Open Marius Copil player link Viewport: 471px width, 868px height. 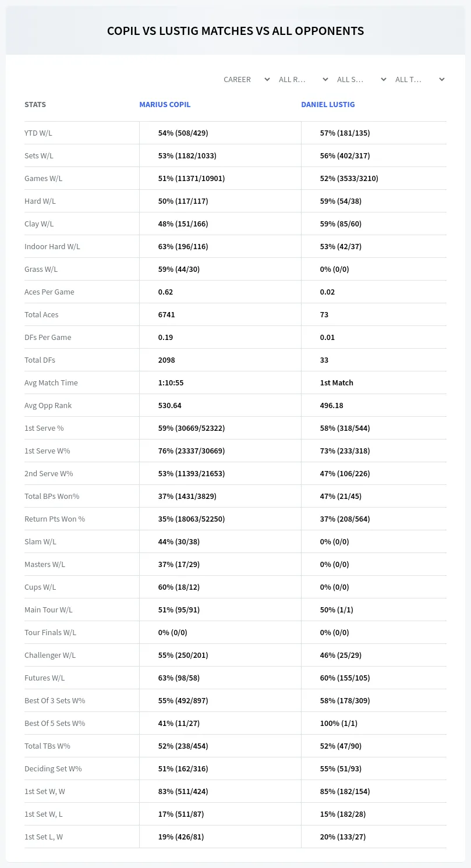tap(165, 105)
